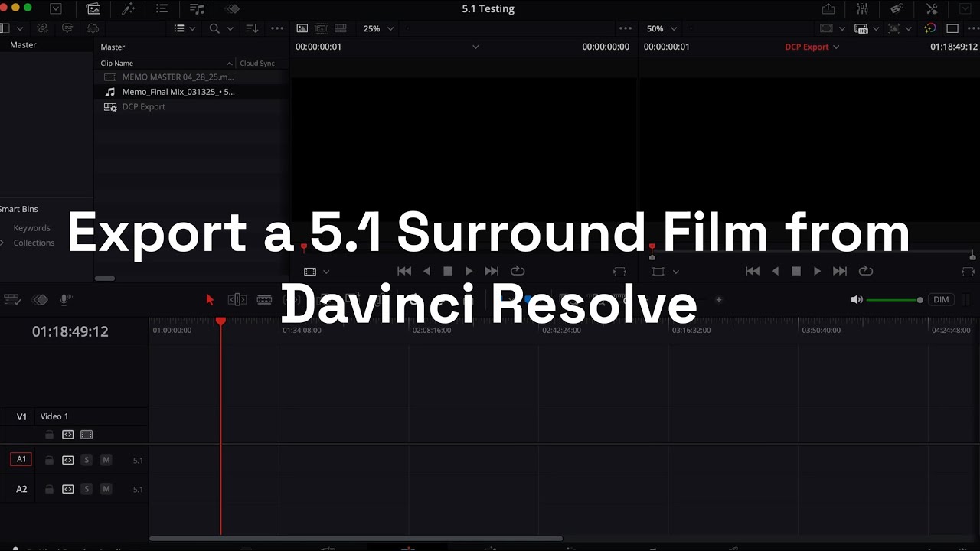Click Cloud Sync column header
Image resolution: width=980 pixels, height=551 pixels.
257,63
